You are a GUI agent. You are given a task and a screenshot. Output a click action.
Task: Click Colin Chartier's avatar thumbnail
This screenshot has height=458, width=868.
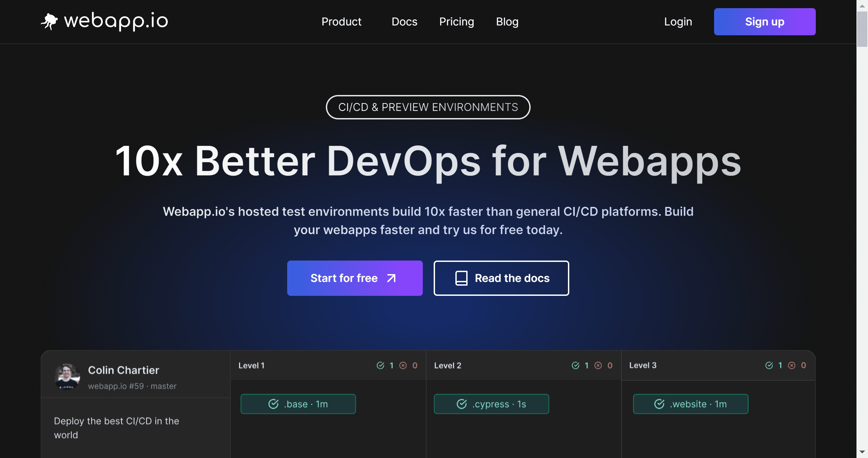click(x=67, y=377)
